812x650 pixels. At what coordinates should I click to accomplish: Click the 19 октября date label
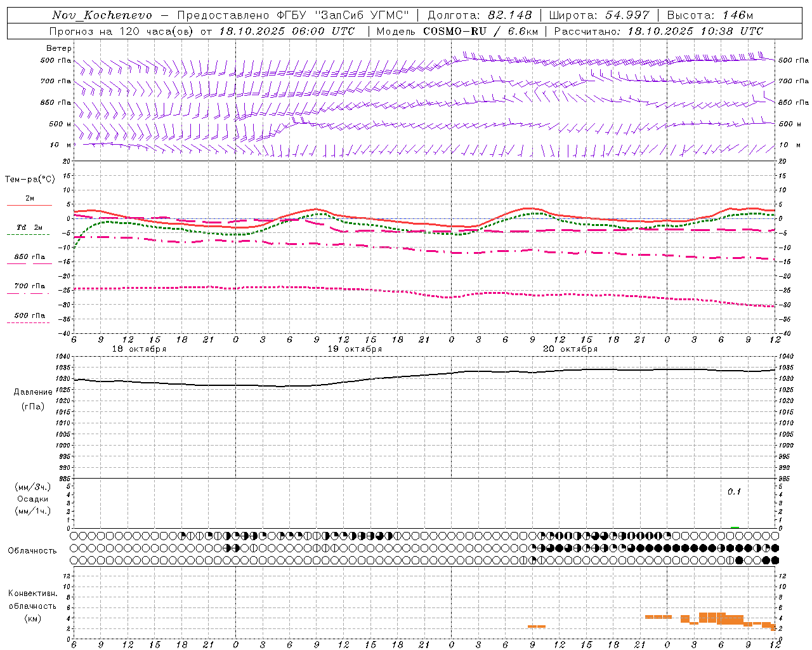pyautogui.click(x=355, y=349)
